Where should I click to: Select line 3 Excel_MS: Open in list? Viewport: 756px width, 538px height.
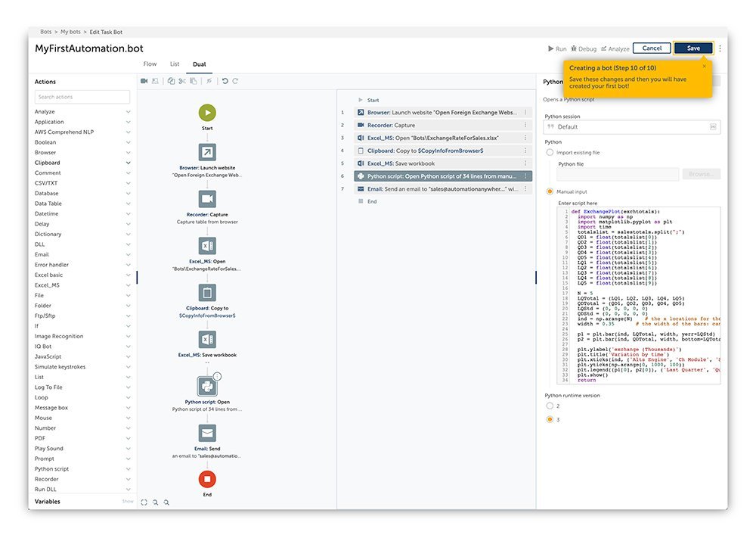442,138
